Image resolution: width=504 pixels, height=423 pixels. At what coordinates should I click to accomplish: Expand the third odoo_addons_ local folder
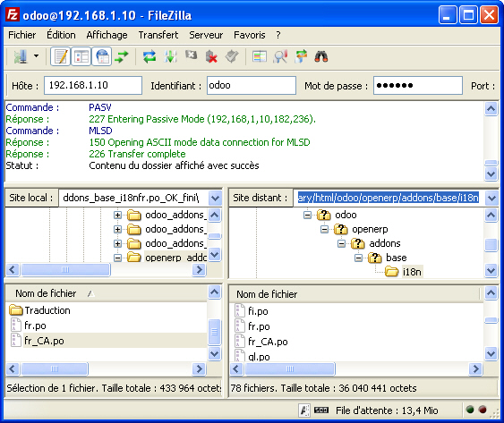(x=117, y=244)
